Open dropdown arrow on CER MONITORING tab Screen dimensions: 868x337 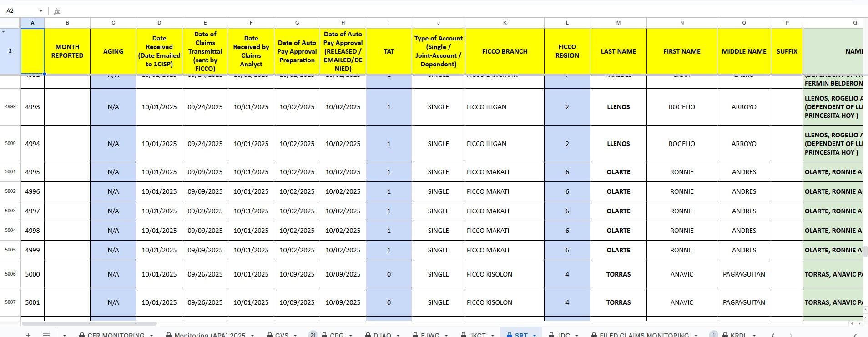pos(151,335)
